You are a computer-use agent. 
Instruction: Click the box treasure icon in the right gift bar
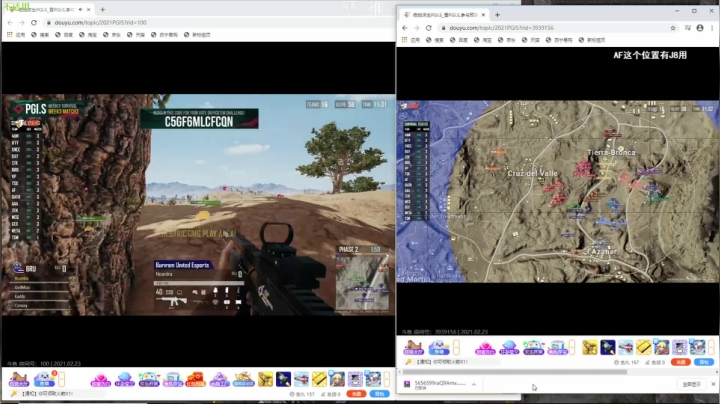tap(557, 348)
